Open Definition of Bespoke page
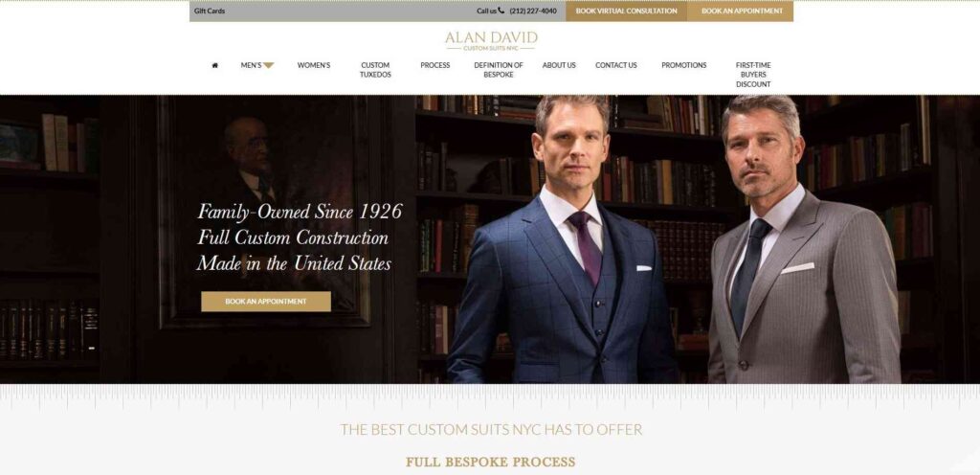The image size is (980, 475). 499,69
